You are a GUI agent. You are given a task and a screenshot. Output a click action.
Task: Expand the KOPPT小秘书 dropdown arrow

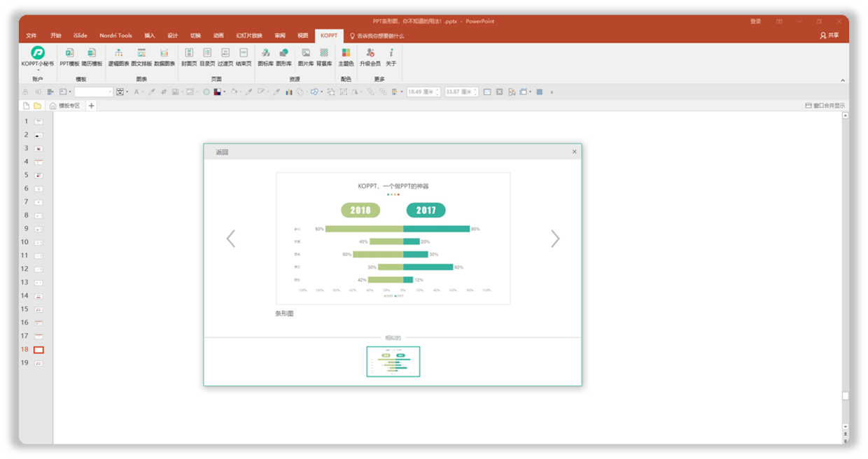(38, 70)
